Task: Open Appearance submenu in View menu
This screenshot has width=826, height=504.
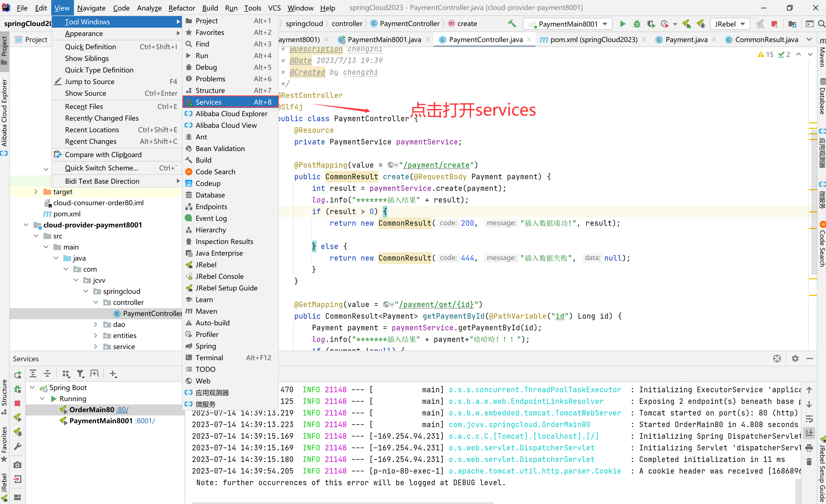Action: click(x=117, y=33)
